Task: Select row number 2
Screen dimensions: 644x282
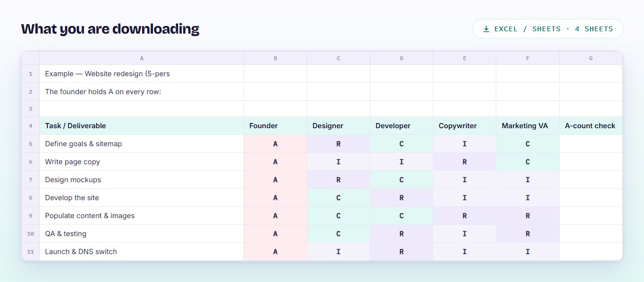Action: [x=31, y=92]
